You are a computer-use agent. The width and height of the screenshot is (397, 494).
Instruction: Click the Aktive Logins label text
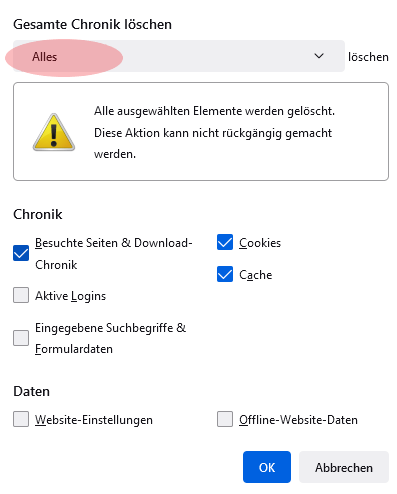pos(71,296)
